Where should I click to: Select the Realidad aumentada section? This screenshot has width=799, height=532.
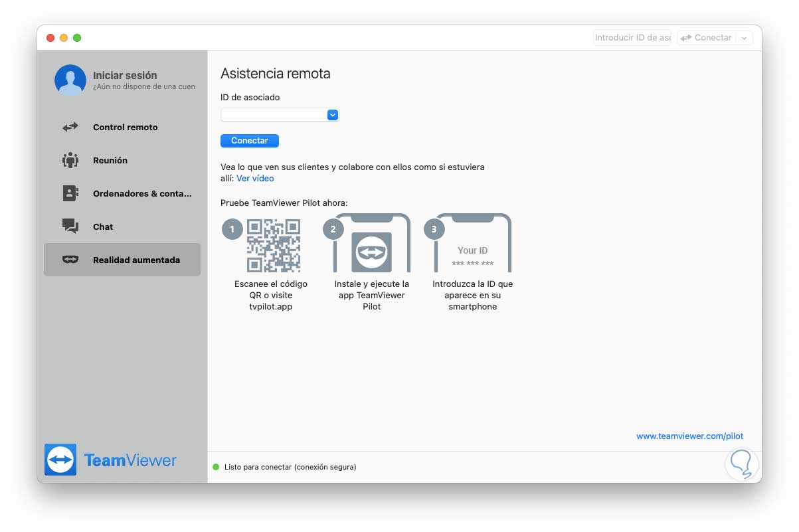(122, 260)
